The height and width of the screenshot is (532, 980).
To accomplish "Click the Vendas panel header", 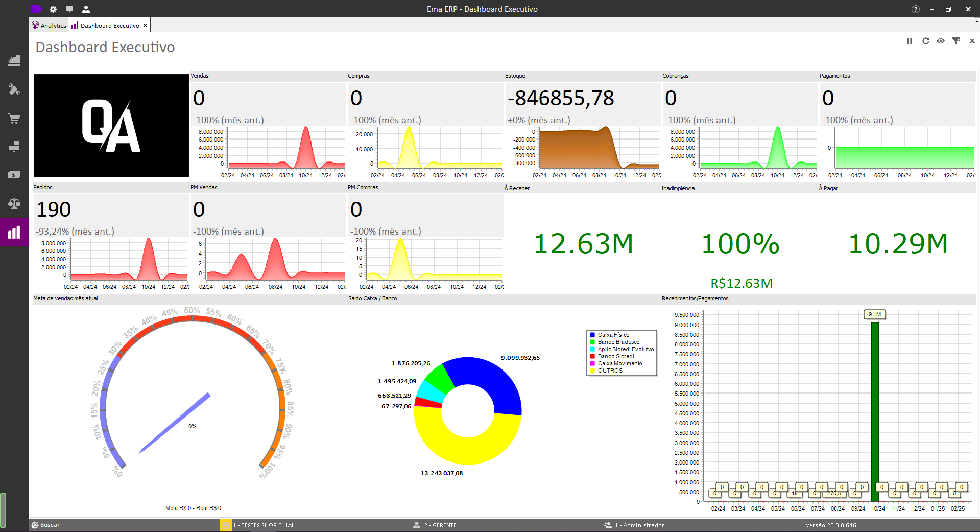I will [x=268, y=76].
